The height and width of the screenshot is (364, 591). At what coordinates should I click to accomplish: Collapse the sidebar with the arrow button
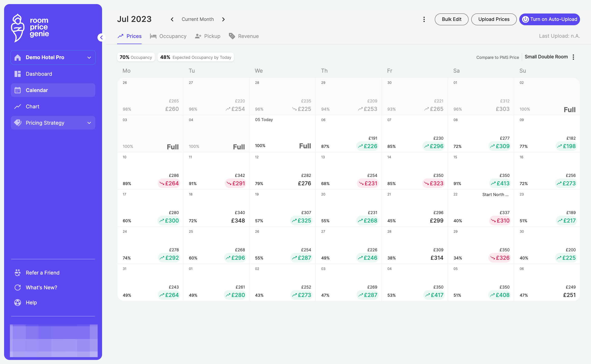pyautogui.click(x=101, y=37)
